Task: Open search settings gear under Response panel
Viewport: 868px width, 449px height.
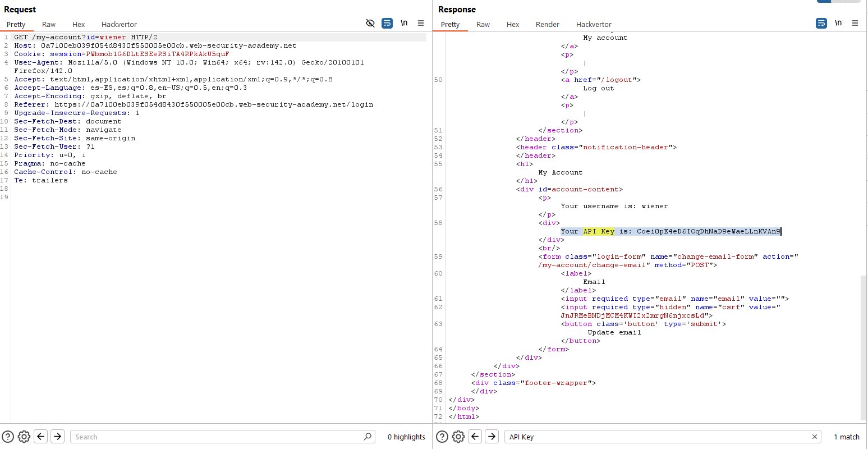Action: click(458, 437)
